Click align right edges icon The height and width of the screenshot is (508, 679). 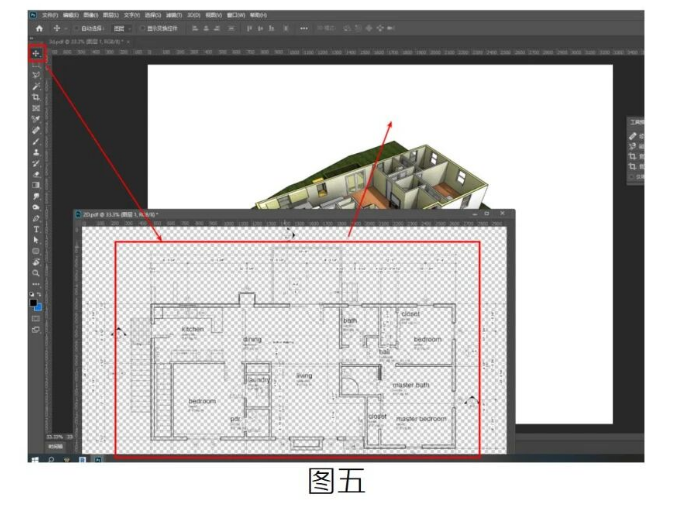click(x=217, y=29)
